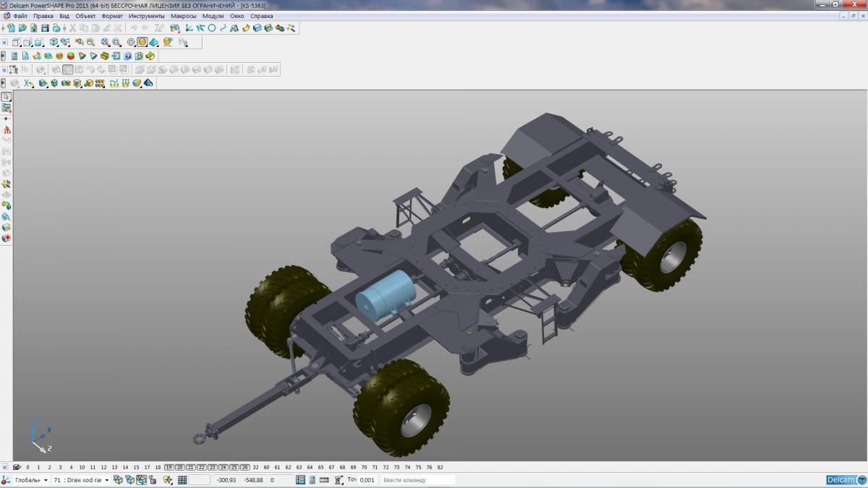
Task: Open the Объект menu
Action: (85, 16)
